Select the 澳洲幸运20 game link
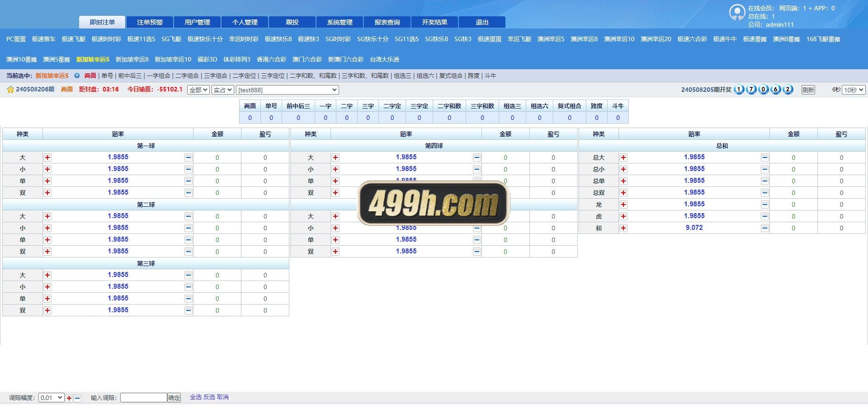The image size is (868, 405). (x=656, y=39)
